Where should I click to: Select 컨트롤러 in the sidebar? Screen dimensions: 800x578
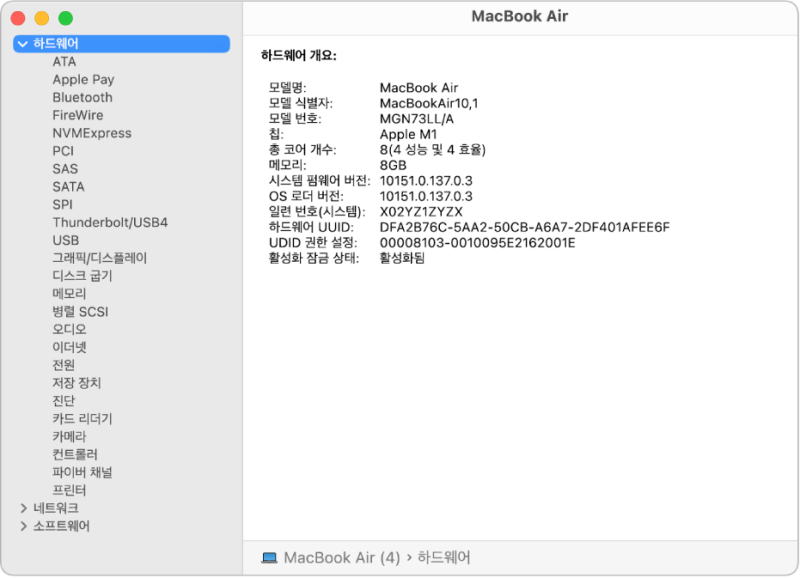click(x=75, y=455)
